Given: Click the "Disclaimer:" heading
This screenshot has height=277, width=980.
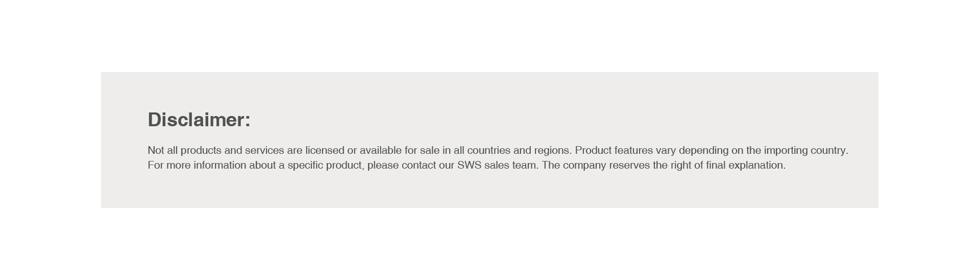Looking at the screenshot, I should tap(199, 120).
